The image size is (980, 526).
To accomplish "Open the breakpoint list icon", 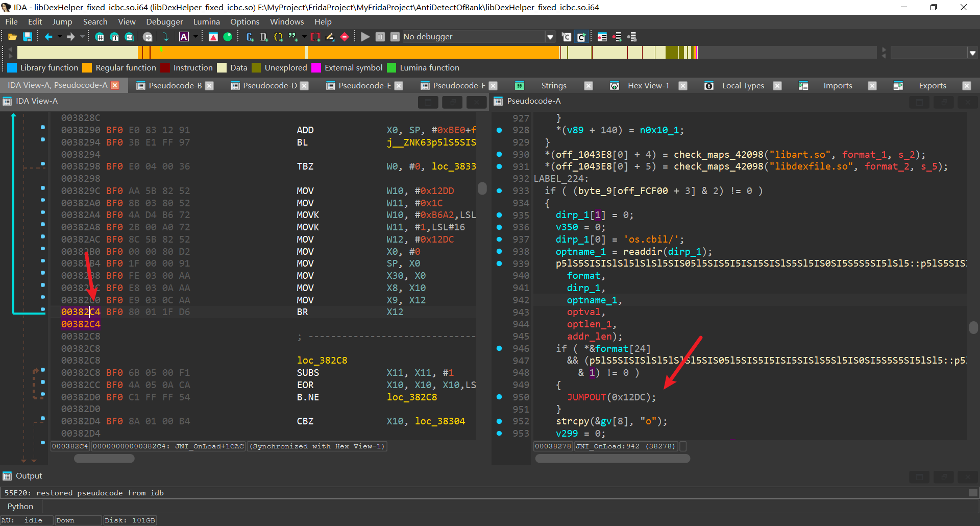I will pyautogui.click(x=602, y=37).
